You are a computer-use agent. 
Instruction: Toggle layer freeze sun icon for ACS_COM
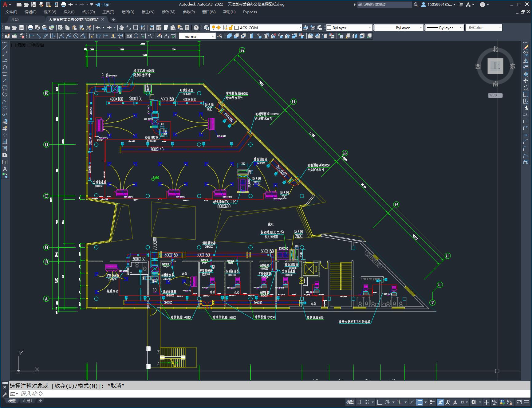tap(219, 28)
